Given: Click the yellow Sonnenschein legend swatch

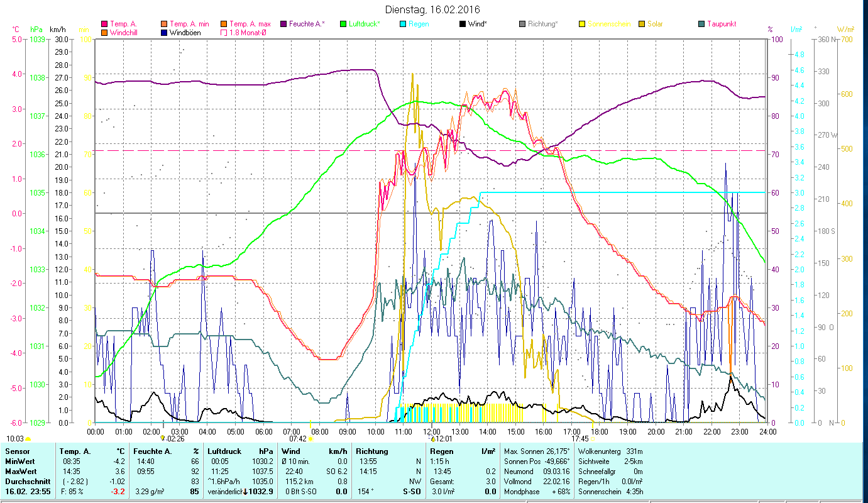Looking at the screenshot, I should [581, 24].
